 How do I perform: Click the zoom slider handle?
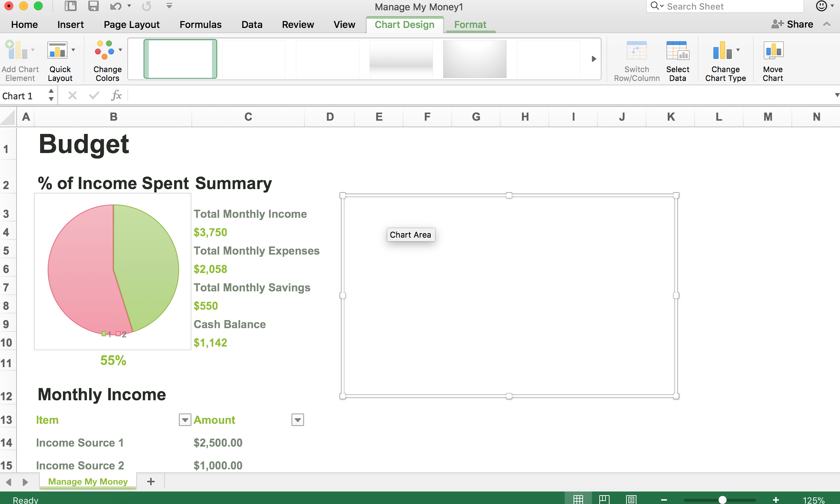pos(722,500)
